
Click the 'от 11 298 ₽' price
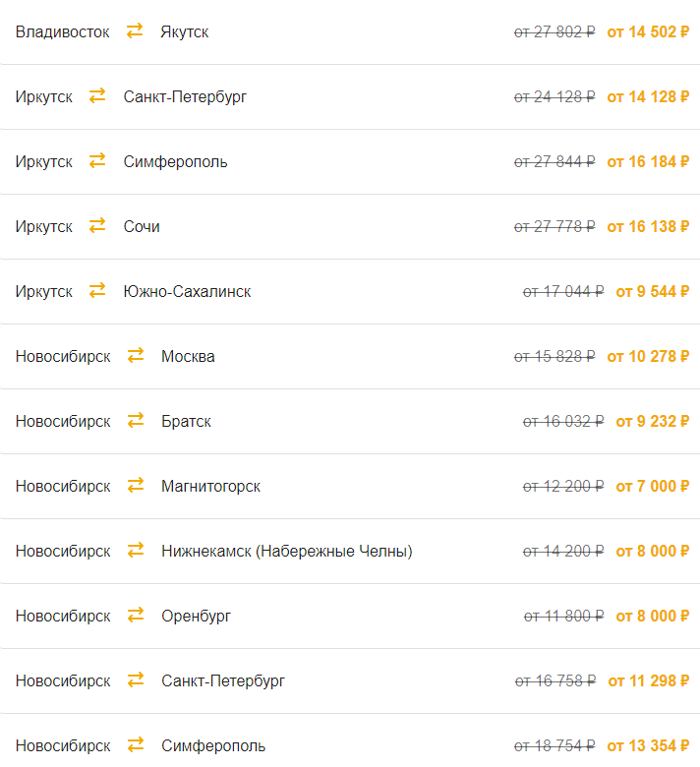point(649,680)
